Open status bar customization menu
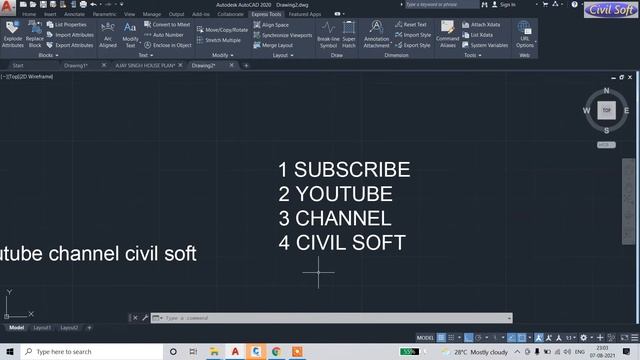Viewport: 640px width, 360px height. pyautogui.click(x=634, y=338)
